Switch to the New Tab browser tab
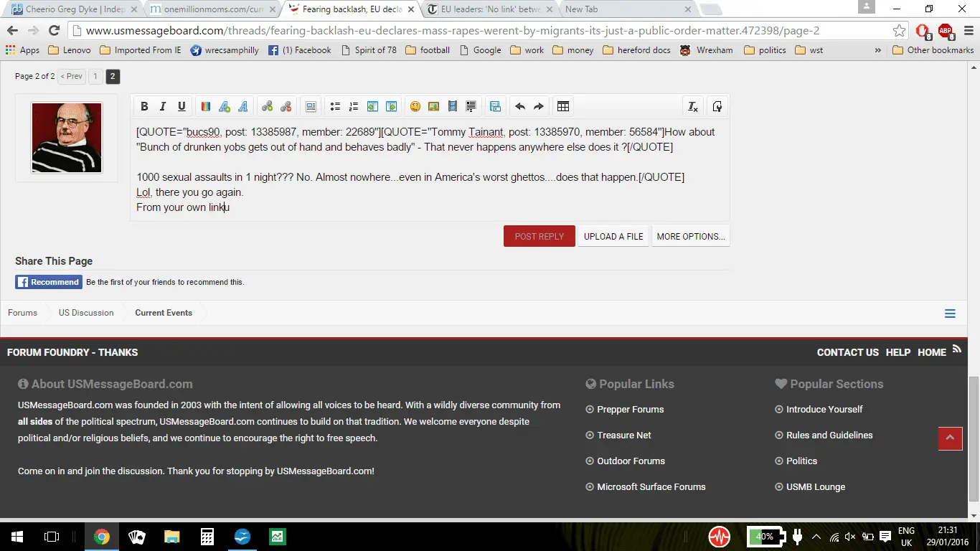This screenshot has width=980, height=551. (x=624, y=9)
